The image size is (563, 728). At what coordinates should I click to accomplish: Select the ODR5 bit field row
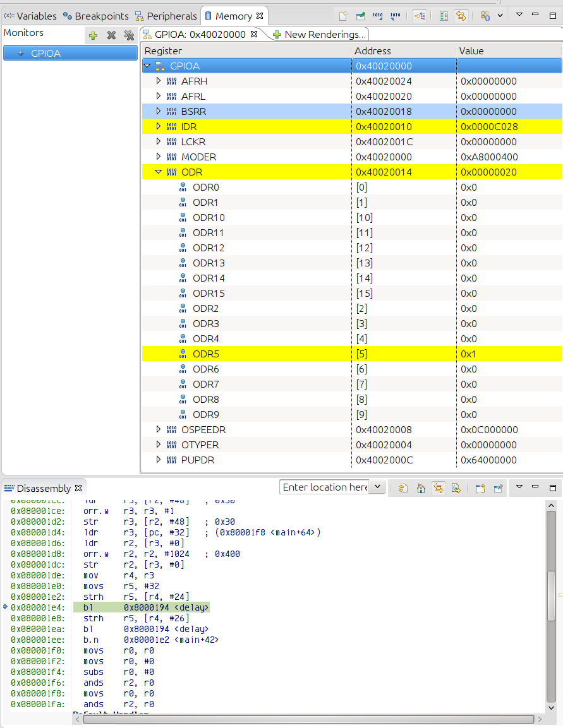(352, 354)
